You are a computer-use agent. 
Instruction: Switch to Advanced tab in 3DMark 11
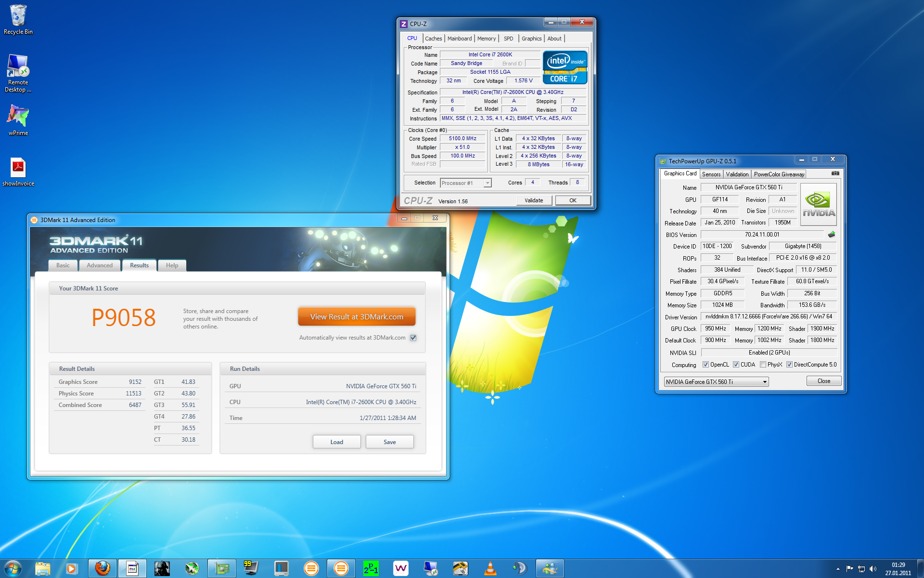click(100, 265)
